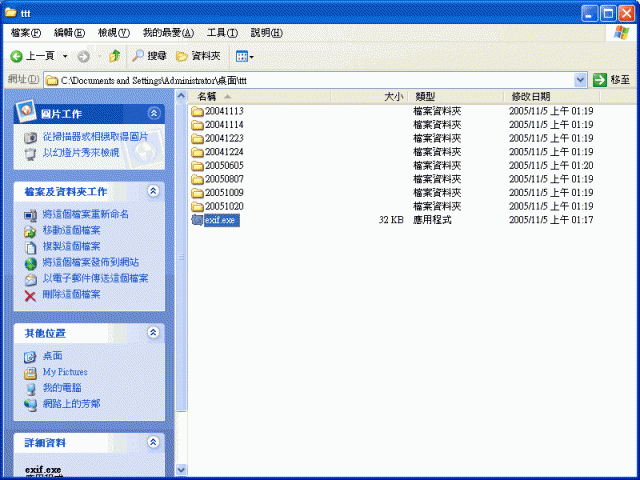Click 複製這個檔案 link
640x480 pixels.
pyautogui.click(x=71, y=246)
